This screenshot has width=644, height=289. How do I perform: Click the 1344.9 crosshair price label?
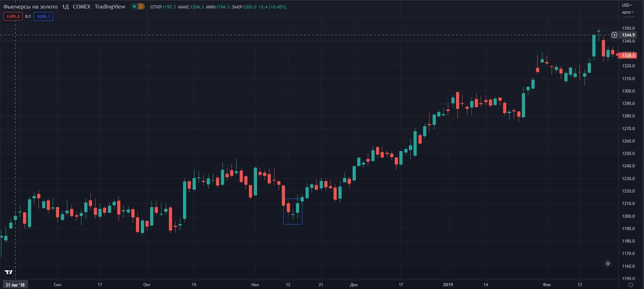pyautogui.click(x=628, y=35)
